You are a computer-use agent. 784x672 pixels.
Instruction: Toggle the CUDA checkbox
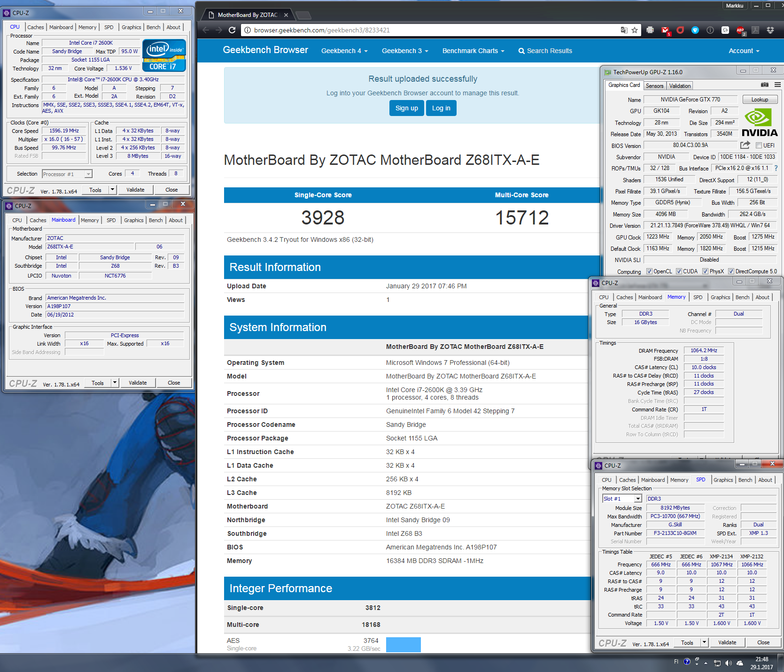tap(679, 271)
